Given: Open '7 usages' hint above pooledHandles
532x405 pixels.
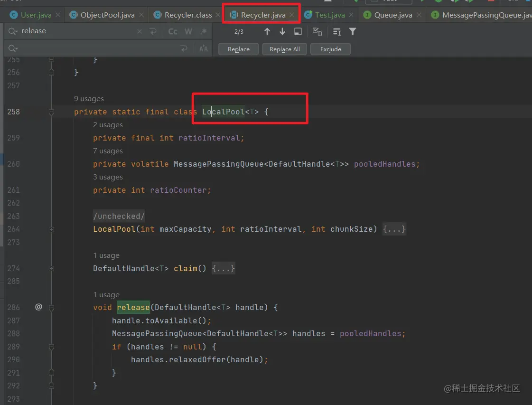Looking at the screenshot, I should click(x=108, y=151).
